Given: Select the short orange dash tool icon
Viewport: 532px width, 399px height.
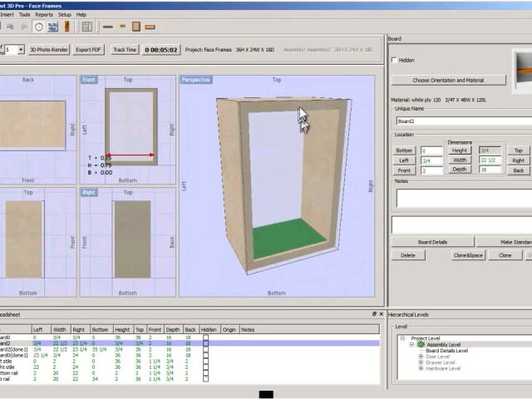Looking at the screenshot, I should tap(122, 27).
